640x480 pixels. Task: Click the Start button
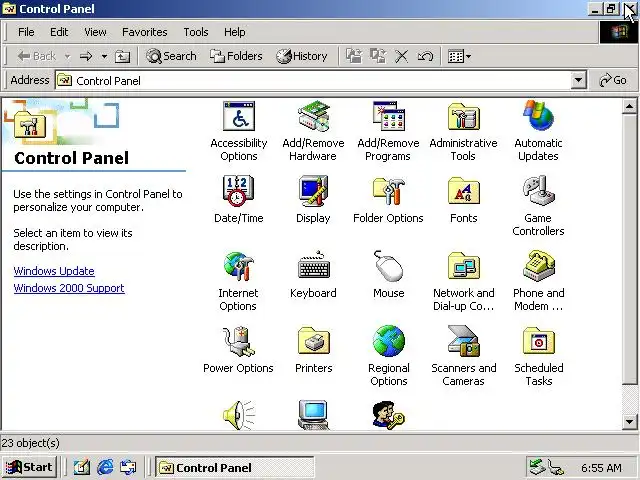(29, 467)
